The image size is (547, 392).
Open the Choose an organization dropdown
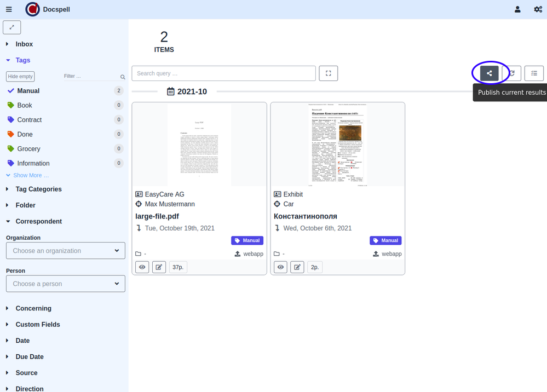[66, 251]
